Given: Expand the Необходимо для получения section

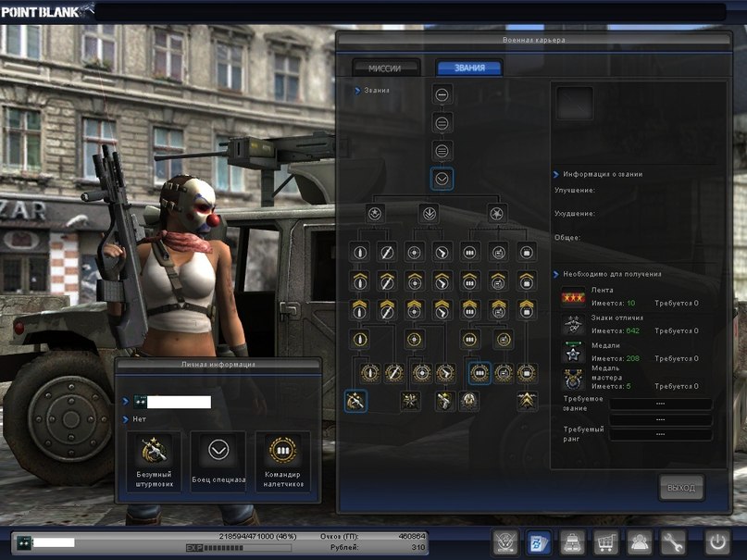Looking at the screenshot, I should (x=609, y=275).
